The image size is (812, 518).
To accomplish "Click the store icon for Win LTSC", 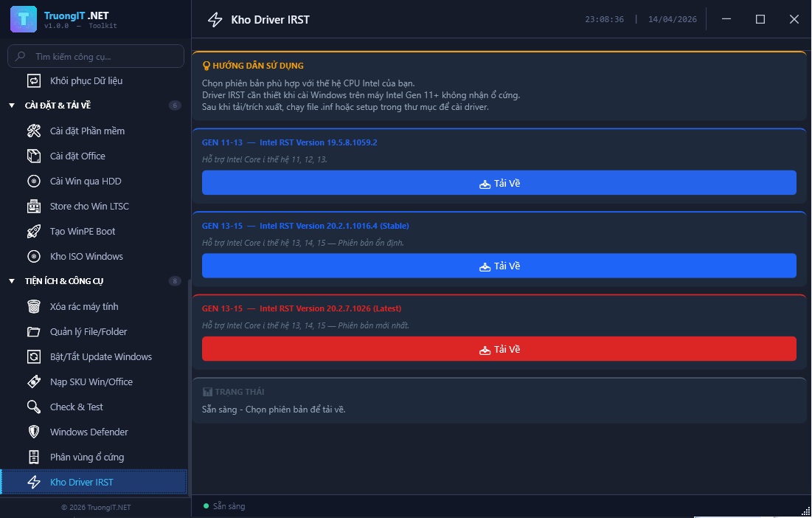I will [x=34, y=206].
